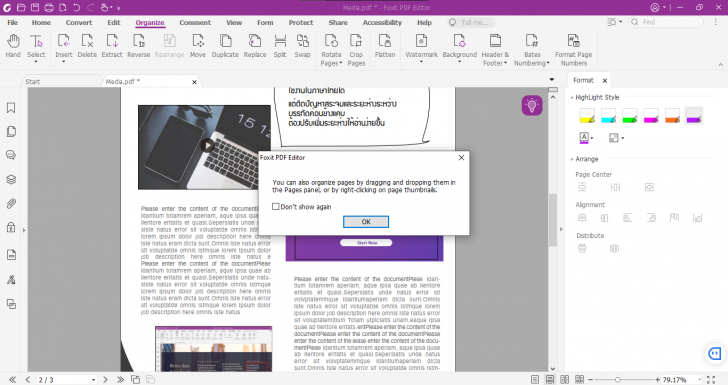Click the purple lightbulb tips icon

coord(532,105)
